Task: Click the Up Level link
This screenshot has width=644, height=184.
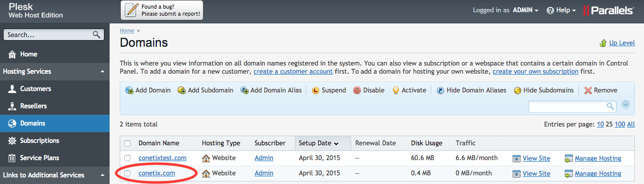Action: [622, 43]
